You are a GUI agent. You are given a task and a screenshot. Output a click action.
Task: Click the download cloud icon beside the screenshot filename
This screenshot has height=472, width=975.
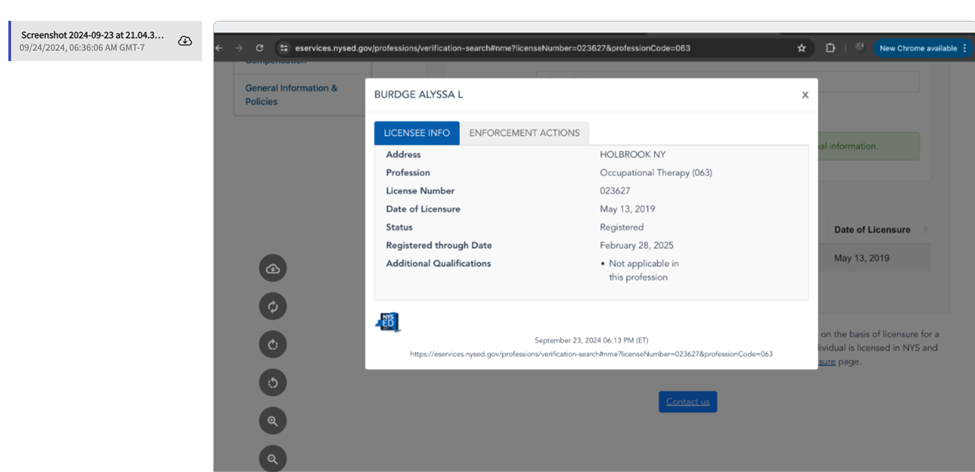(x=185, y=41)
